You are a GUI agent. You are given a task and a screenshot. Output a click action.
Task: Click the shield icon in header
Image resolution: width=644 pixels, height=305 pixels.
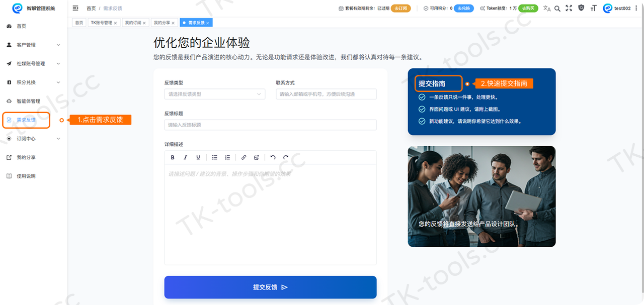click(x=581, y=8)
